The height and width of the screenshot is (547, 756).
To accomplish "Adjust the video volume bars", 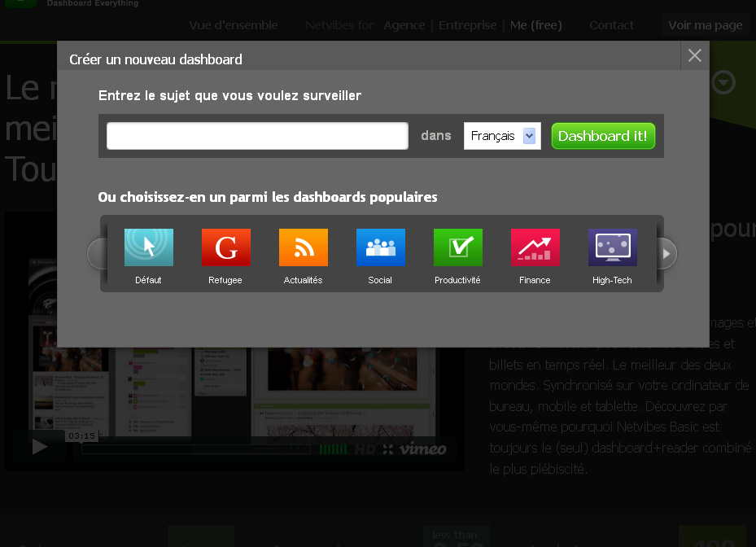I will pos(333,449).
